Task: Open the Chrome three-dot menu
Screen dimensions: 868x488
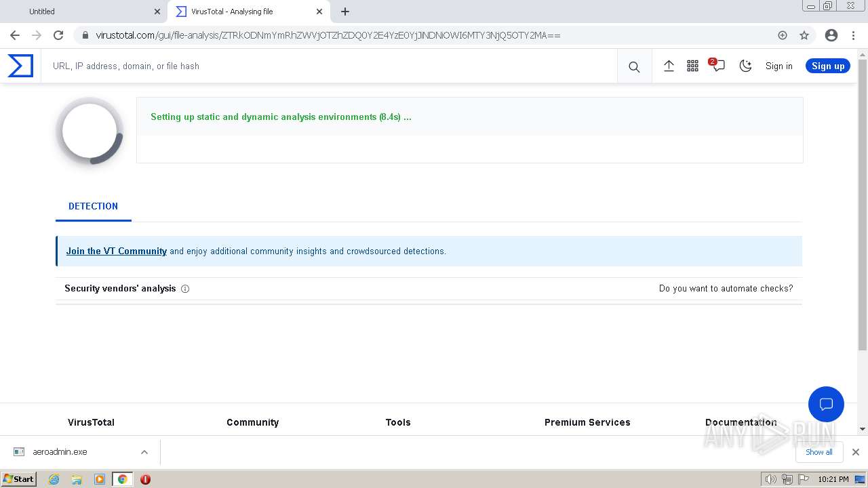Action: coord(853,35)
